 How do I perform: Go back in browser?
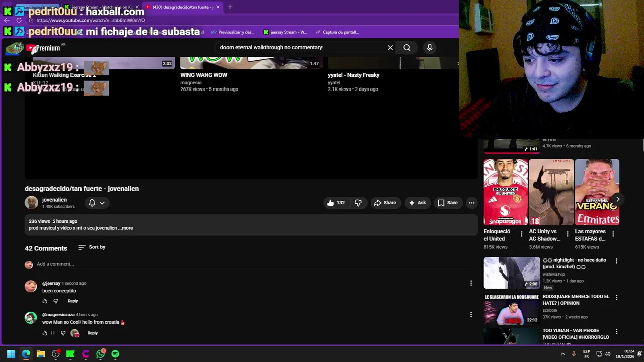(x=7, y=20)
